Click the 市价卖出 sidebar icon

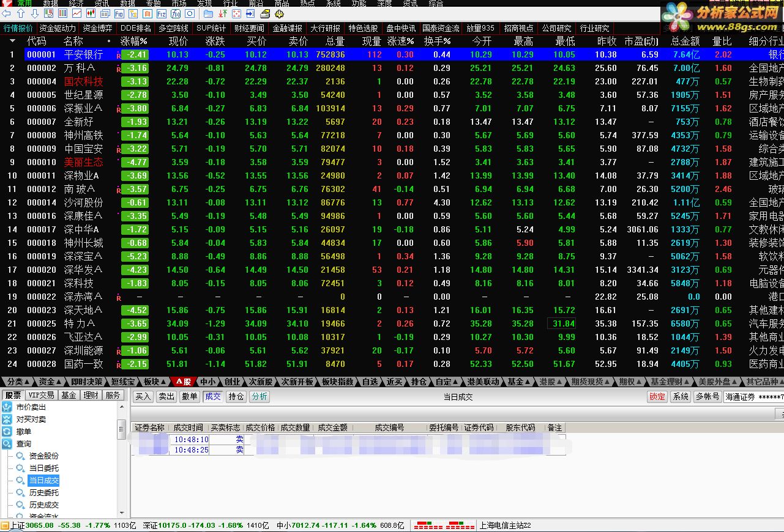point(7,407)
